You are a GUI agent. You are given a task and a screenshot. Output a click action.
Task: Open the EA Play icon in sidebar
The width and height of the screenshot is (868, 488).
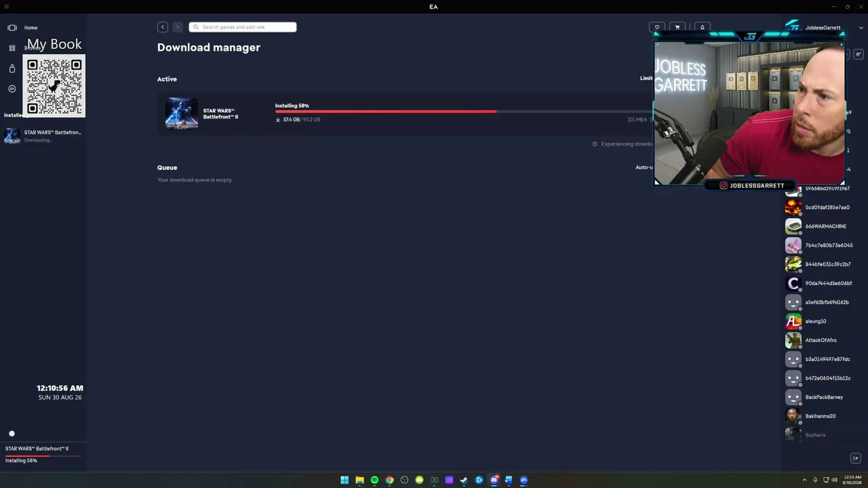[12, 89]
